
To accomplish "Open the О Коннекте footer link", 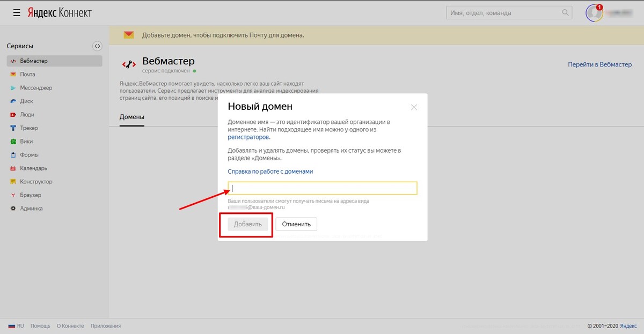I will click(x=70, y=326).
